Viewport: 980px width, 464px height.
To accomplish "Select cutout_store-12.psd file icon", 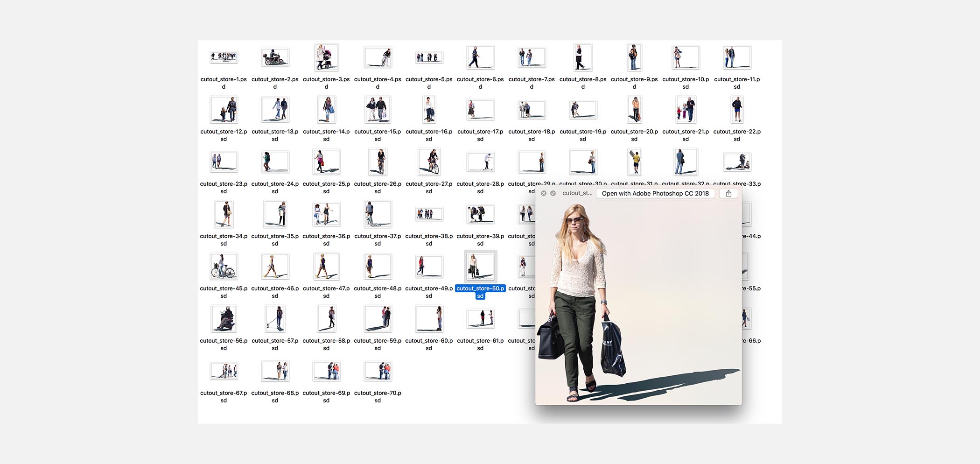I will [224, 110].
